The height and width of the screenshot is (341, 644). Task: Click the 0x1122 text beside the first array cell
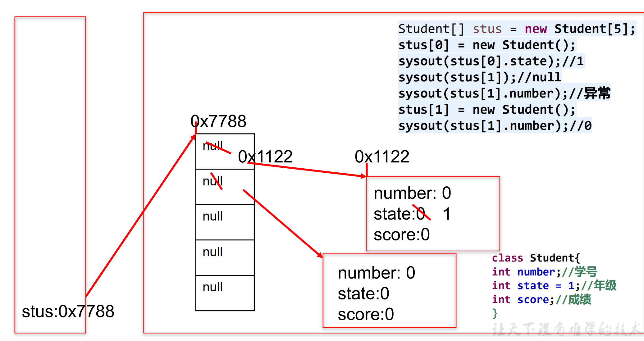tap(265, 157)
